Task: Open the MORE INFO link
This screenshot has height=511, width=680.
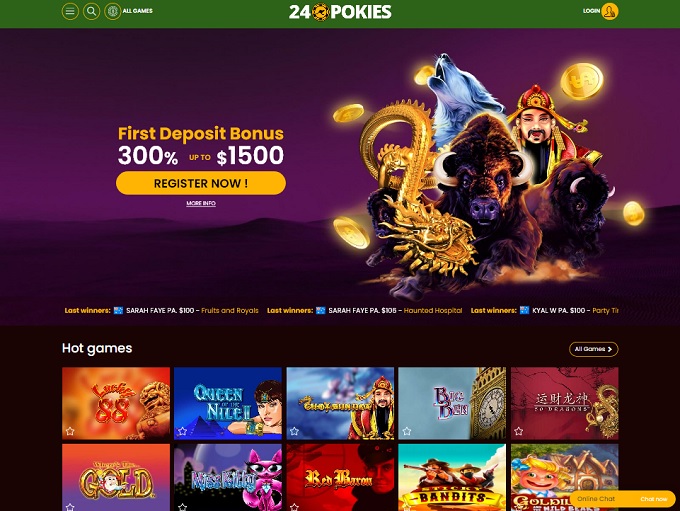Action: point(201,203)
